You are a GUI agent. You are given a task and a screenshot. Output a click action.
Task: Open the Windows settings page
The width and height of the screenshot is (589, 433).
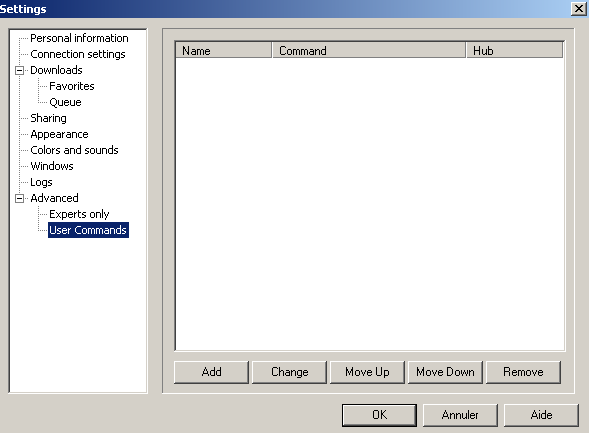[52, 166]
